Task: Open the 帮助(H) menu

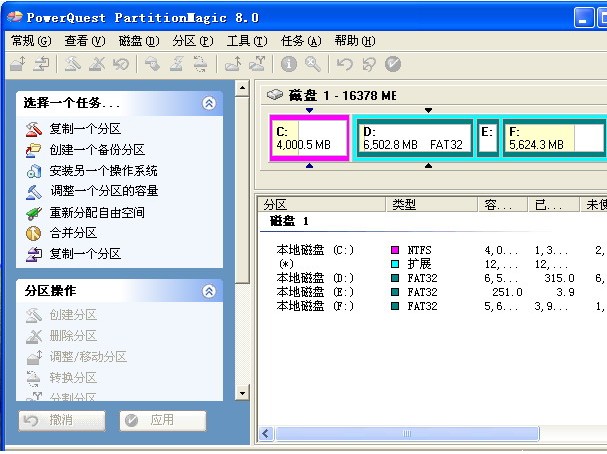Action: (x=355, y=41)
